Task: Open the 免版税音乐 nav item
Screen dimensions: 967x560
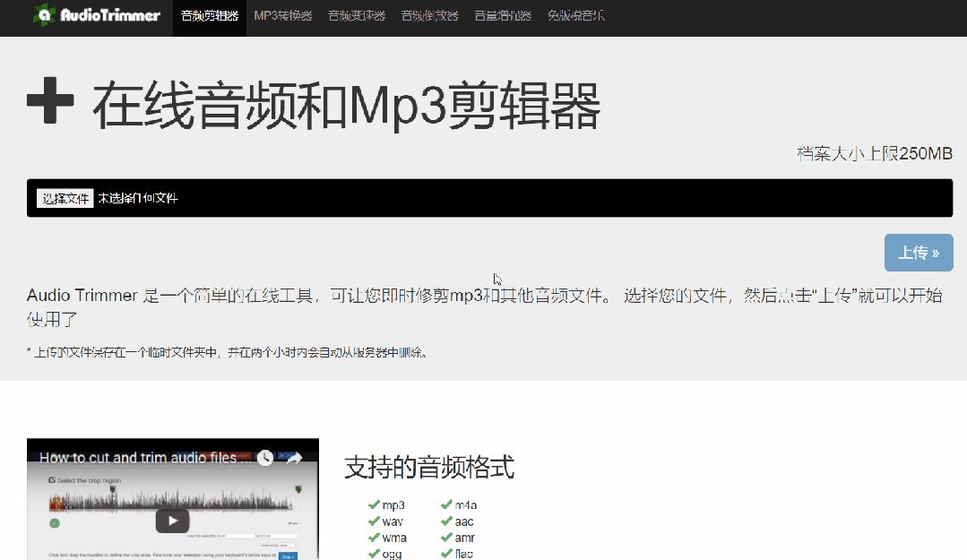Action: pyautogui.click(x=576, y=16)
